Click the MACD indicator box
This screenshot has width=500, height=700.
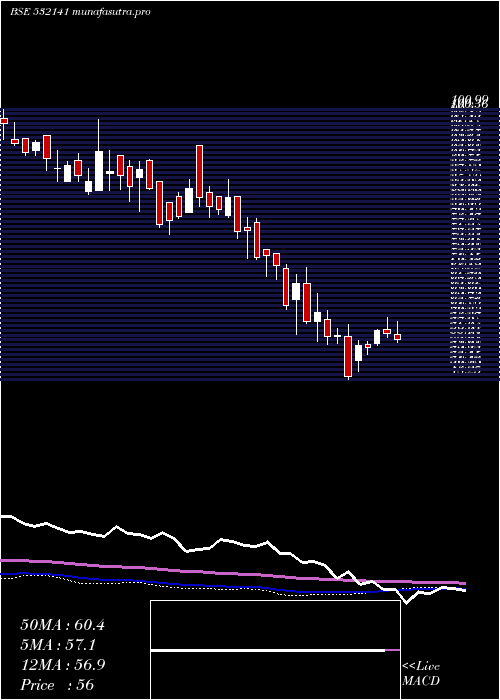point(275,650)
